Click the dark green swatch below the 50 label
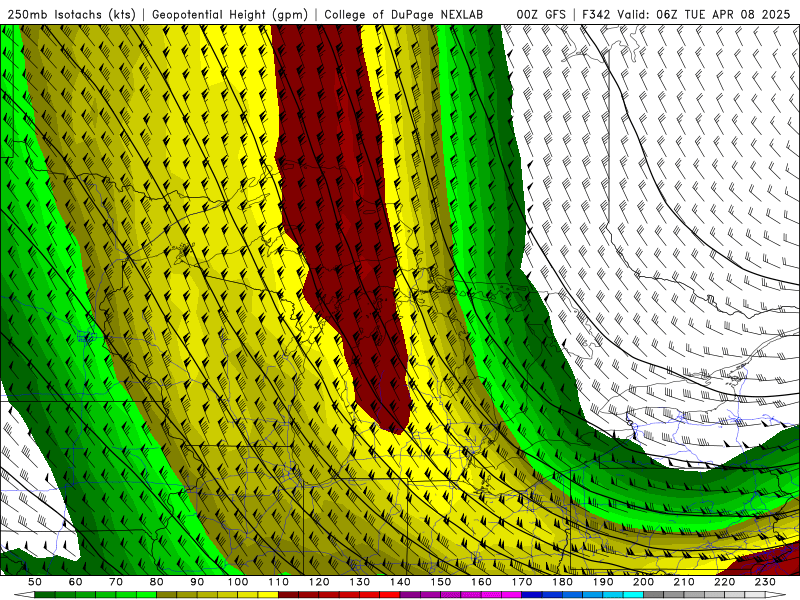 pos(44,595)
